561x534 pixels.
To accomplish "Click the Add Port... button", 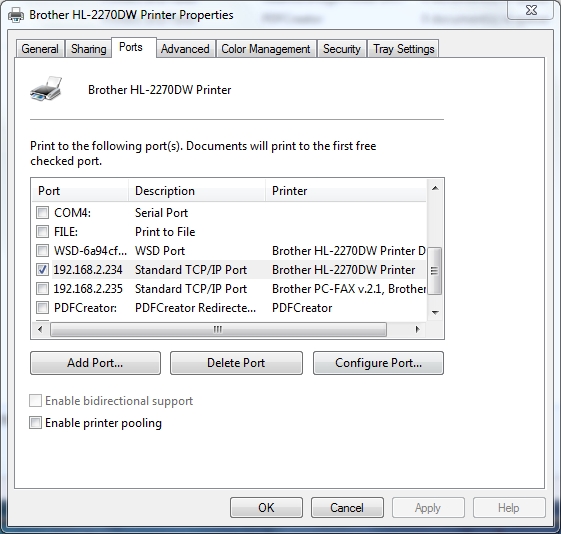I will coord(95,363).
